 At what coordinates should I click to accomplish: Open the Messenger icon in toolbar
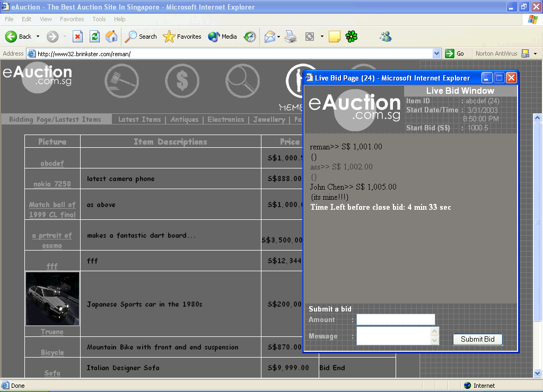click(x=386, y=37)
